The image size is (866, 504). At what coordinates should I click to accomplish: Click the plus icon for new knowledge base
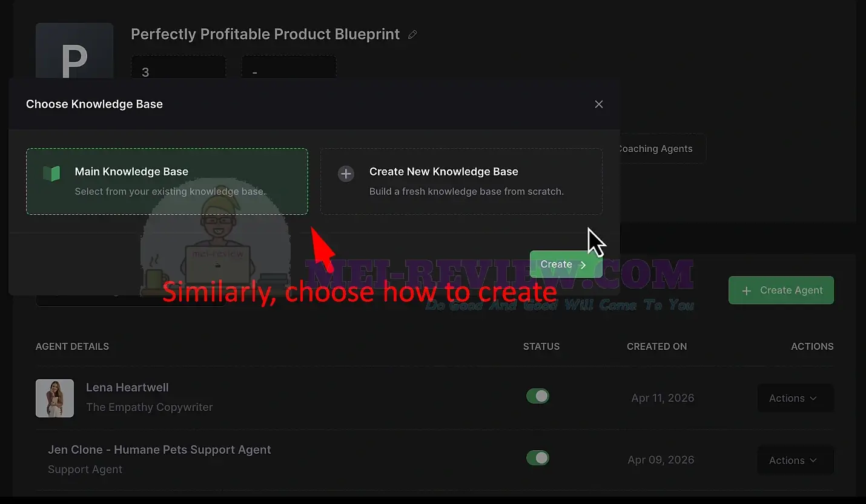[346, 174]
